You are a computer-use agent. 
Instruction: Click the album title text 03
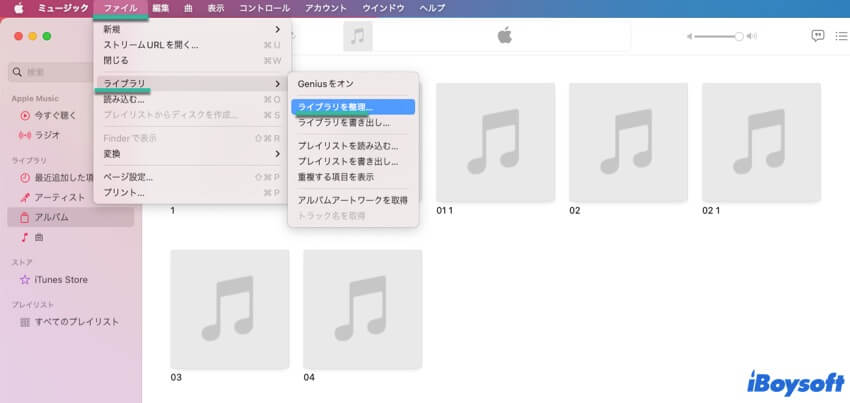(x=176, y=377)
